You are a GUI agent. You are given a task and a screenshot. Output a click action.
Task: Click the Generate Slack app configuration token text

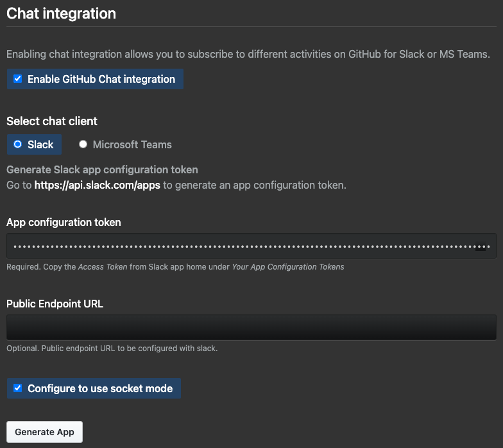click(102, 169)
